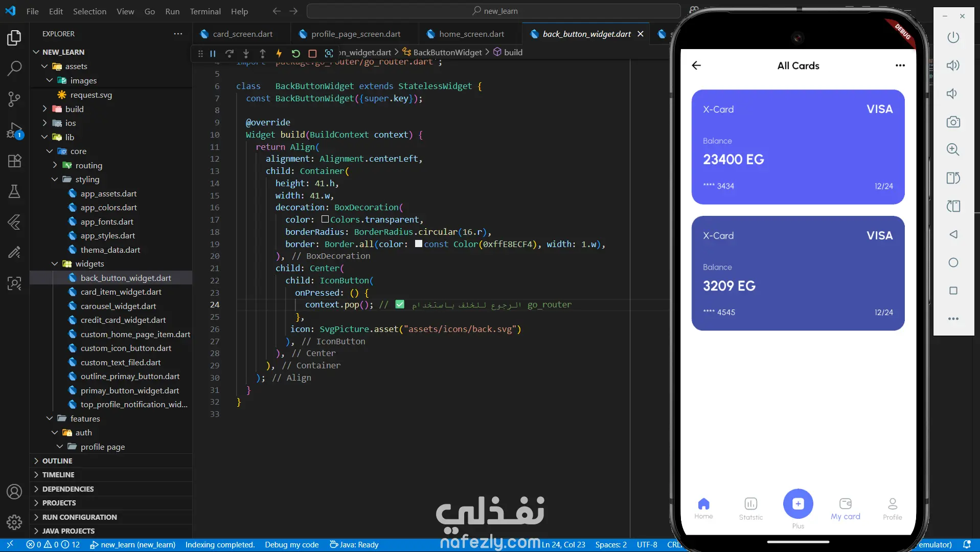Viewport: 980px width, 552px height.
Task: Stop the debug session
Action: point(312,53)
